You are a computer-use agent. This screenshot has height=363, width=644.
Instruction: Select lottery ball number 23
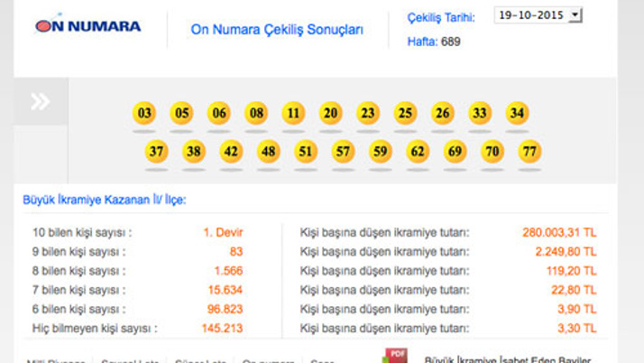[368, 113]
